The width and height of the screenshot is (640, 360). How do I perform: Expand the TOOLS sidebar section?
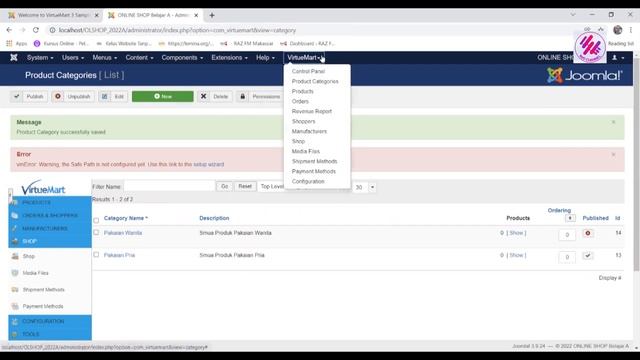click(x=50, y=334)
